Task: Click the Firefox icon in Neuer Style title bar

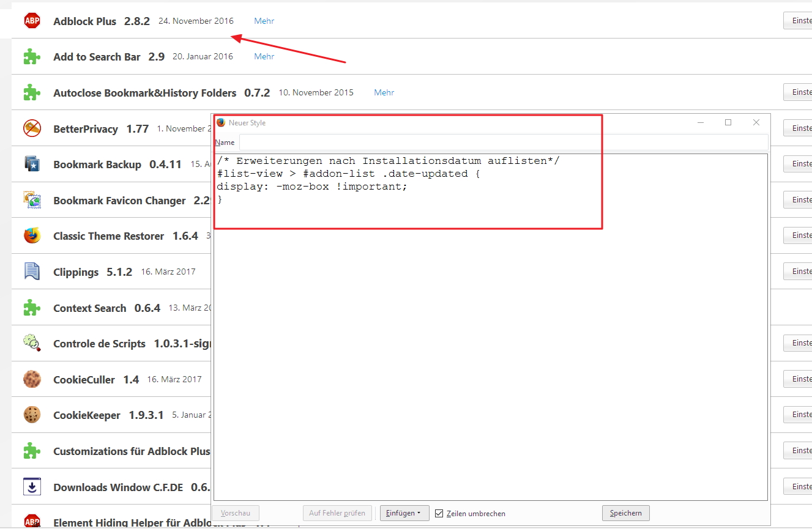Action: [x=221, y=122]
